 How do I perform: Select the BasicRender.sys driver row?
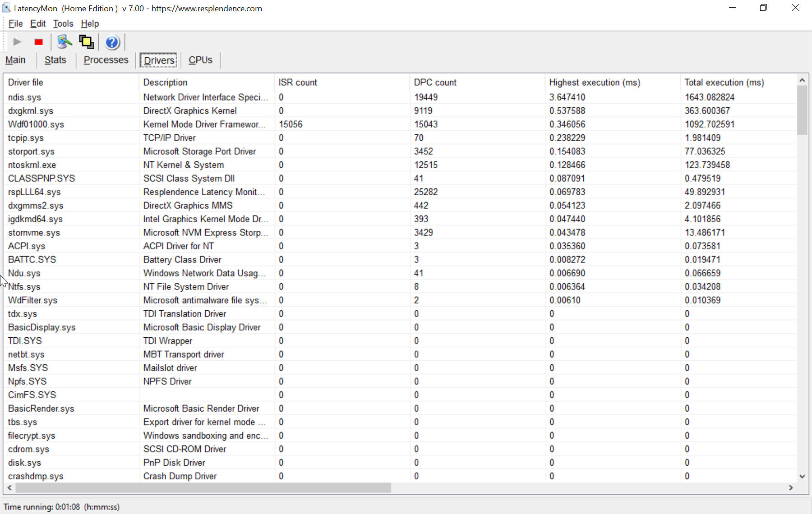point(400,408)
